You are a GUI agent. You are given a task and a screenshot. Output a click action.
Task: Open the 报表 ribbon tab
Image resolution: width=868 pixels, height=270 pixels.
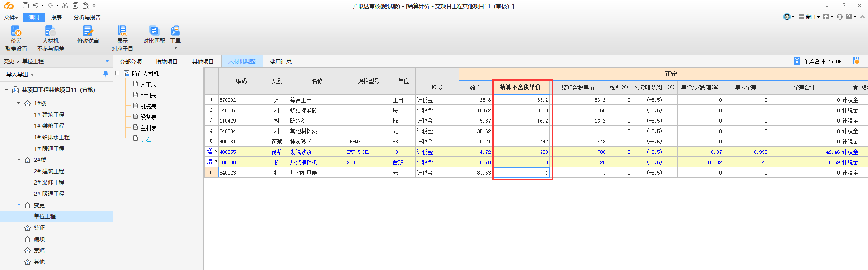click(x=57, y=17)
